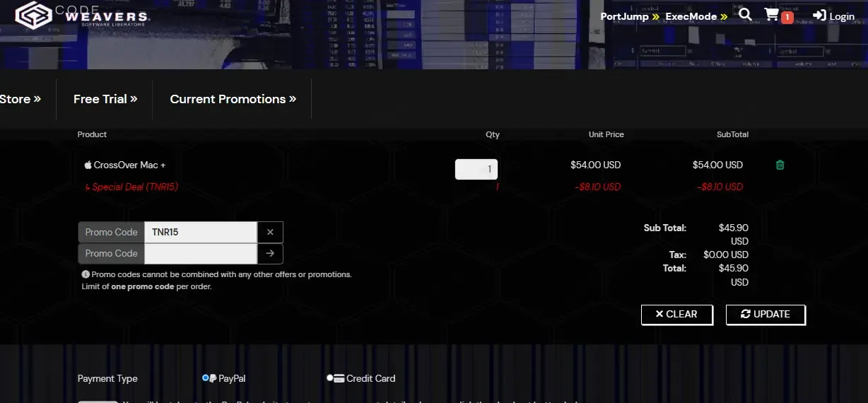The height and width of the screenshot is (403, 868).
Task: Open the Store menu item
Action: coord(20,99)
